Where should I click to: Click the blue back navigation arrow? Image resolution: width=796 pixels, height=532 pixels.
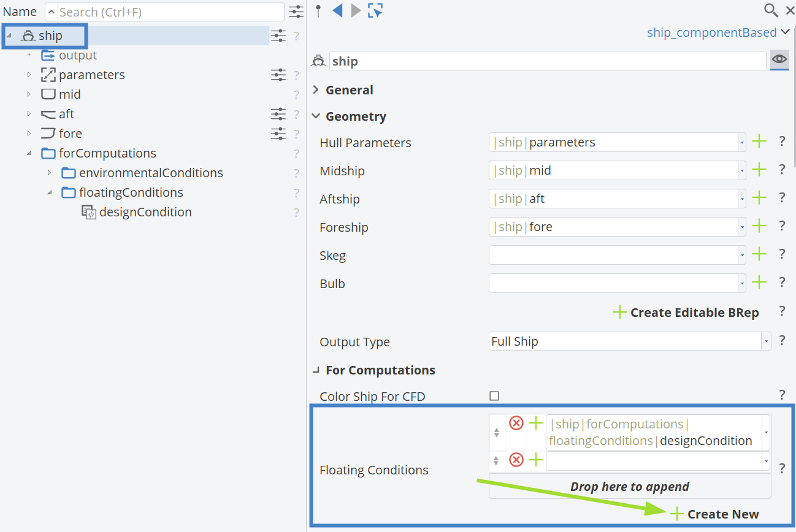(338, 10)
